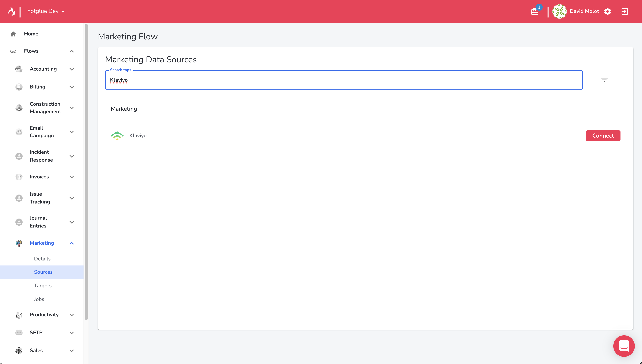The height and width of the screenshot is (364, 642).
Task: Click the sidebar scrollbar
Action: tap(86, 172)
